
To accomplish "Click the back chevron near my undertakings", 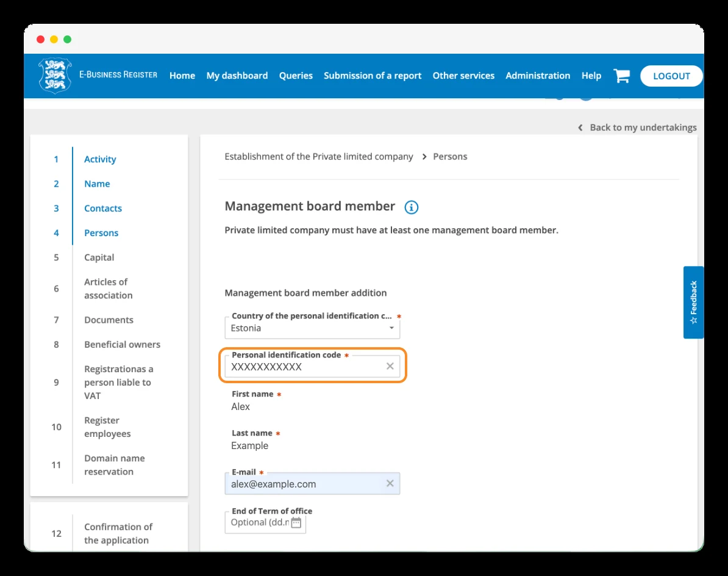I will [x=580, y=128].
